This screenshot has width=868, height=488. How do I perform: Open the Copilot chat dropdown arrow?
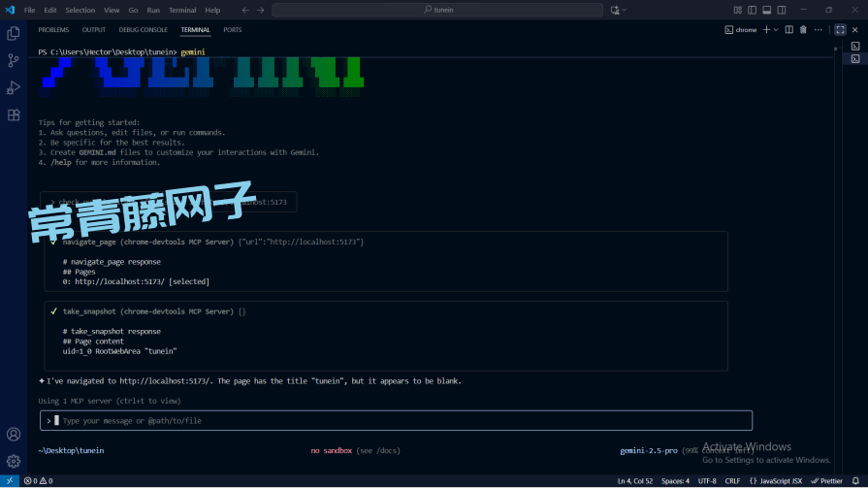coord(625,10)
